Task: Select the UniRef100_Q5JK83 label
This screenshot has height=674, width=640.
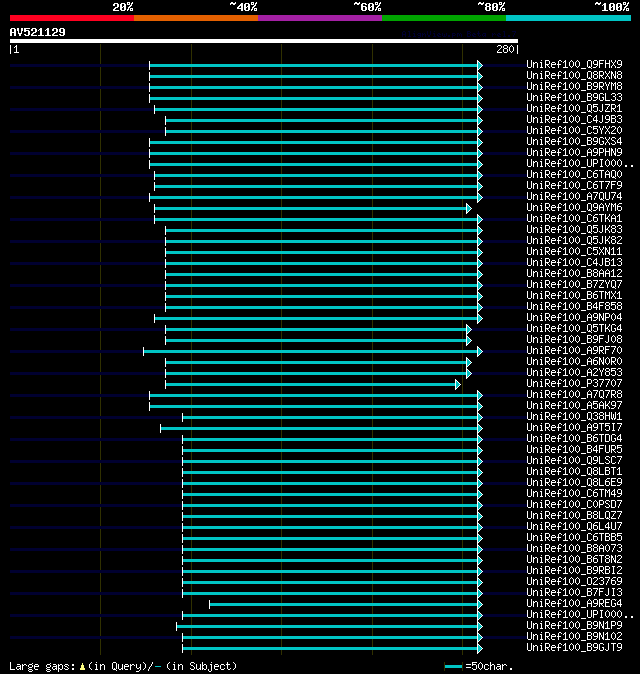Action: [574, 230]
